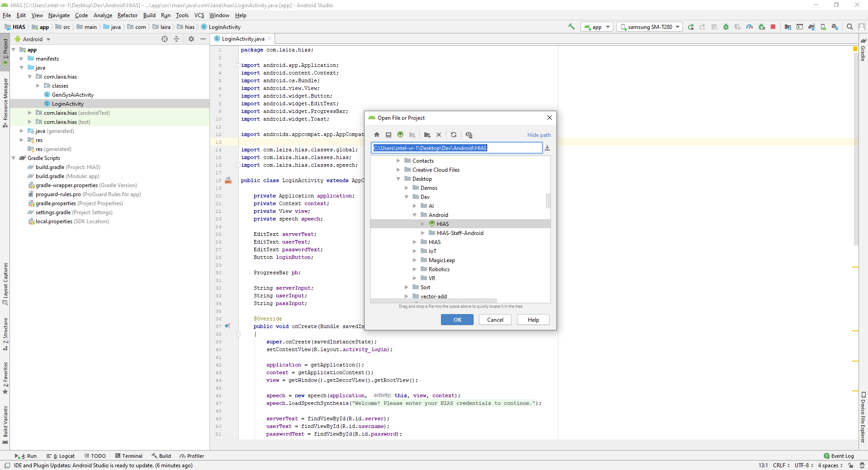Viewport: 868px width, 470px height.
Task: Select the project directory icon in dialog
Action: point(400,135)
